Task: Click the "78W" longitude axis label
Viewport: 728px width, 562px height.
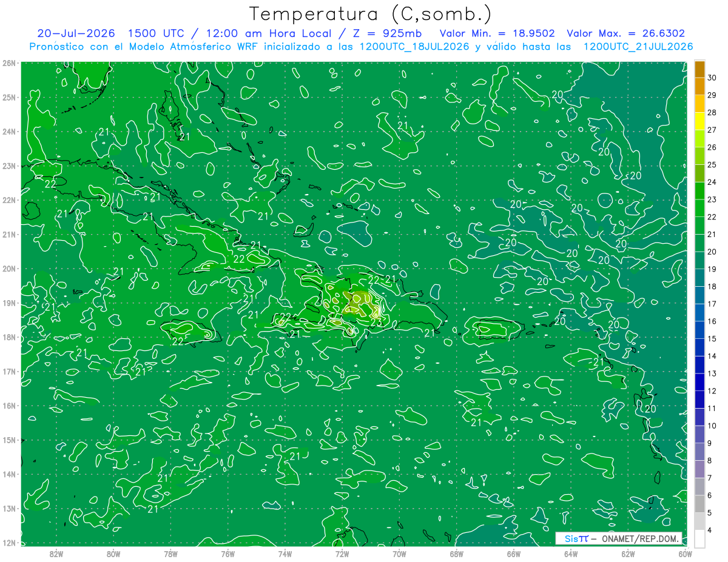Action: click(170, 554)
